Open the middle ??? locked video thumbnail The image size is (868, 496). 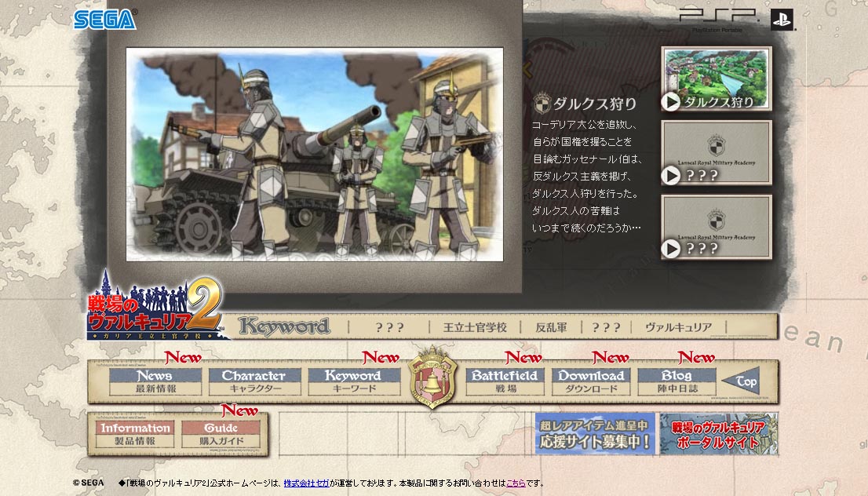pyautogui.click(x=717, y=153)
